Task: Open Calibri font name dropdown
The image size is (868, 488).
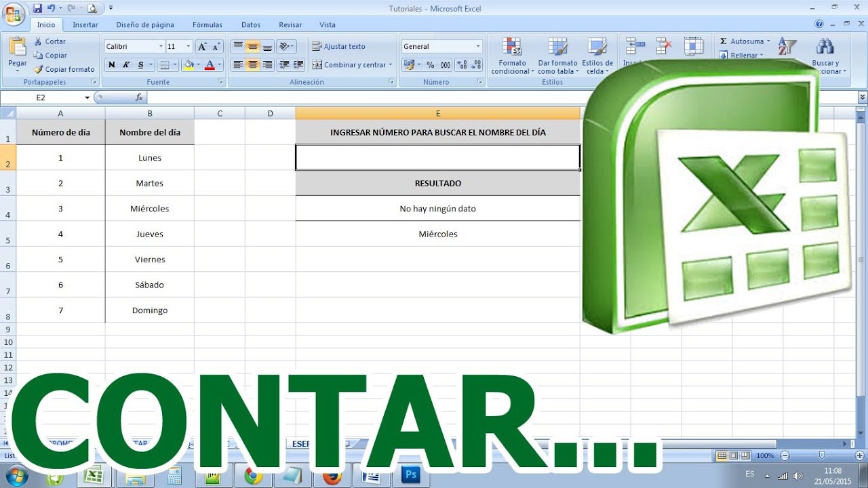Action: coord(161,47)
